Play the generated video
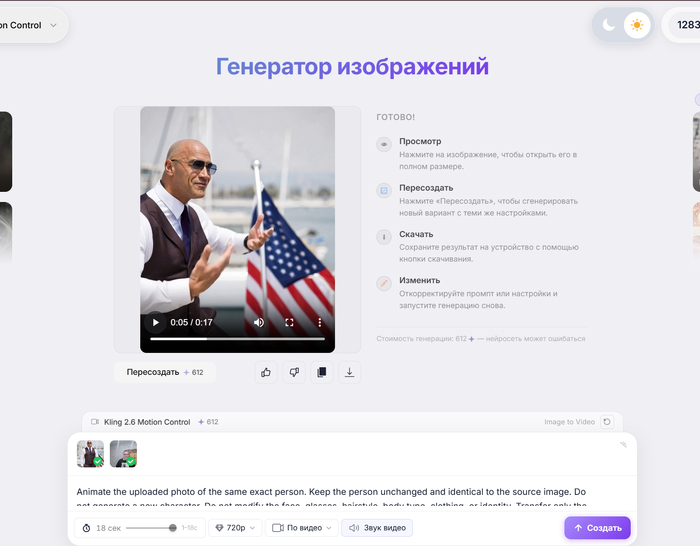The width and height of the screenshot is (700, 546). (x=155, y=322)
